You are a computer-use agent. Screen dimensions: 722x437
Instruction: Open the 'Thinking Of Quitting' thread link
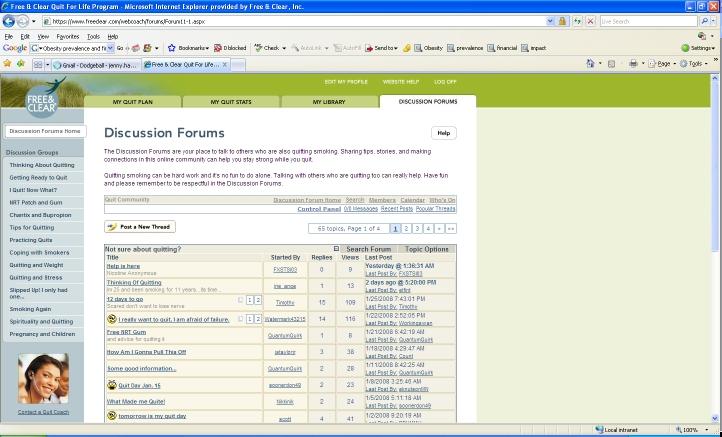click(x=134, y=282)
